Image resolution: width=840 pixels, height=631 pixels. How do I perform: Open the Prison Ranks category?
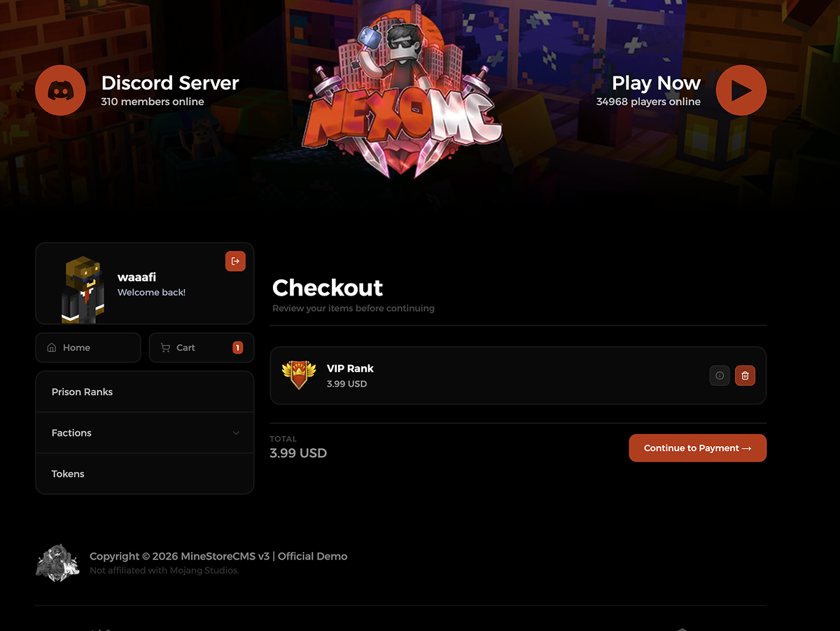coord(145,392)
